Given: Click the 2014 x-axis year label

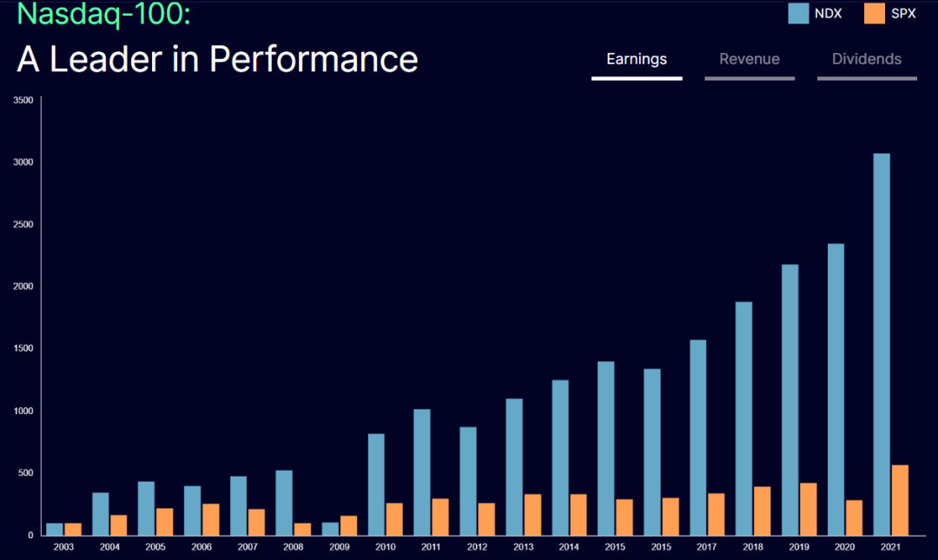Looking at the screenshot, I should pos(568,547).
